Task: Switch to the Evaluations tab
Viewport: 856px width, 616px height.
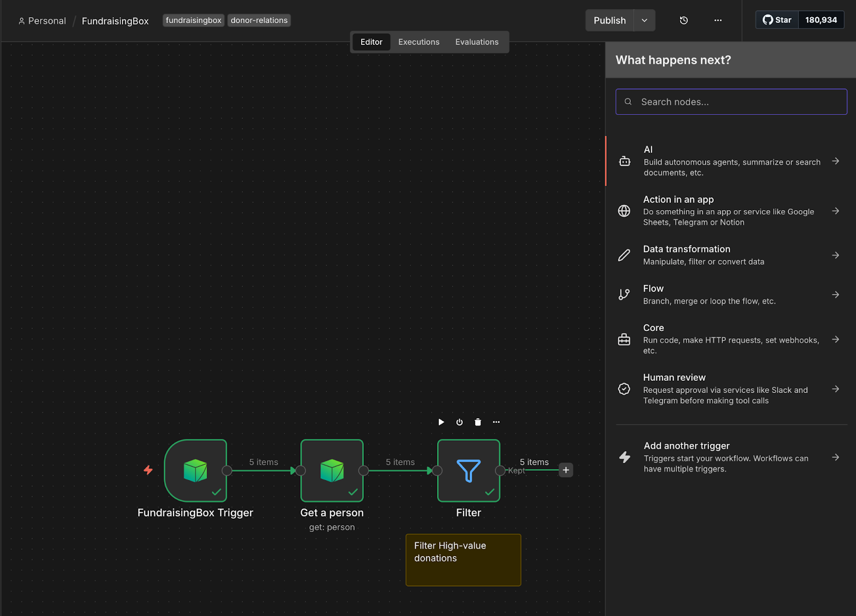Action: tap(477, 42)
